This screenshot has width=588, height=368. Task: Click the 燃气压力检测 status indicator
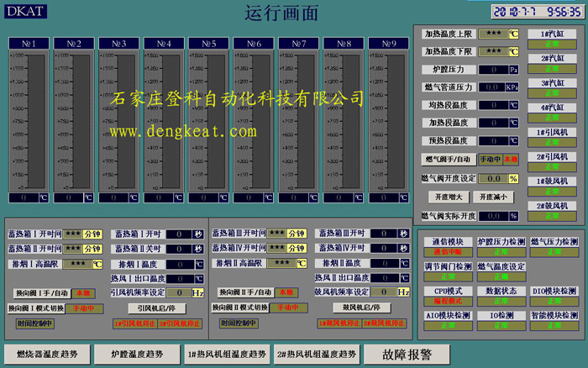pyautogui.click(x=554, y=252)
